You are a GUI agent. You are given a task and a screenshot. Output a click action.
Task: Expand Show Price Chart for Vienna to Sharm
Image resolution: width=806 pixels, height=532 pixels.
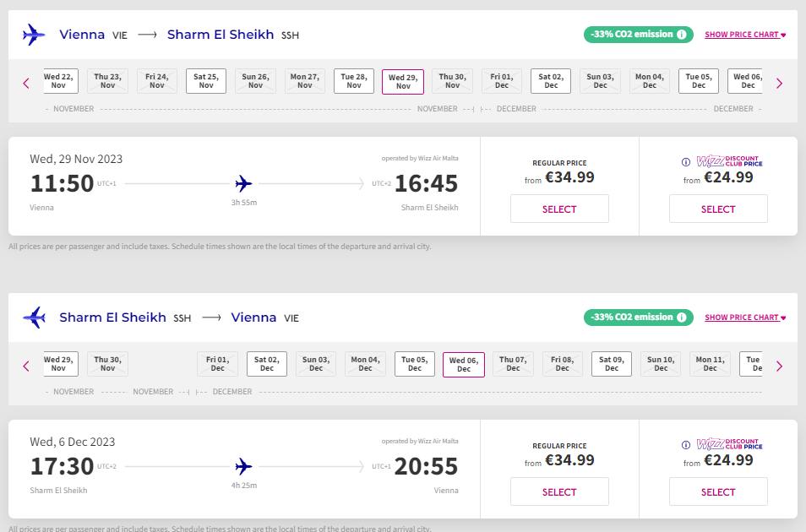pyautogui.click(x=744, y=35)
